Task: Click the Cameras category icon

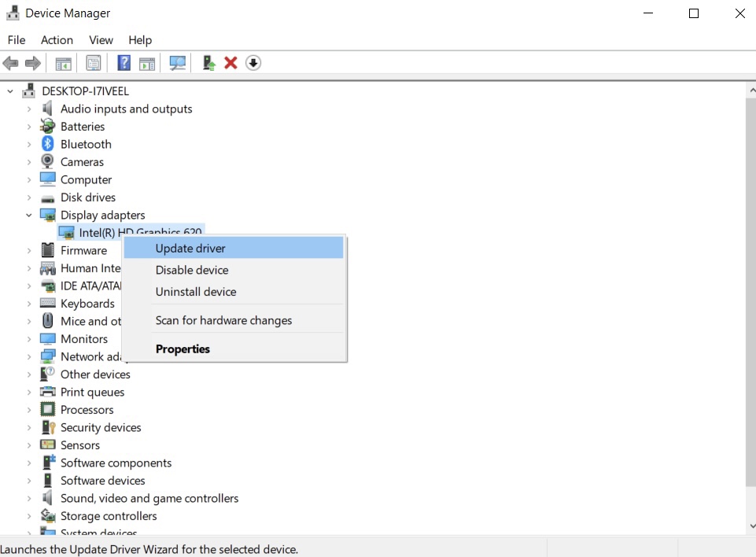Action: click(x=48, y=161)
